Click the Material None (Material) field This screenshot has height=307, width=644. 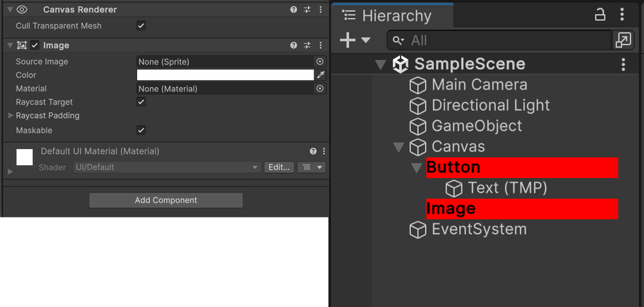coord(225,88)
